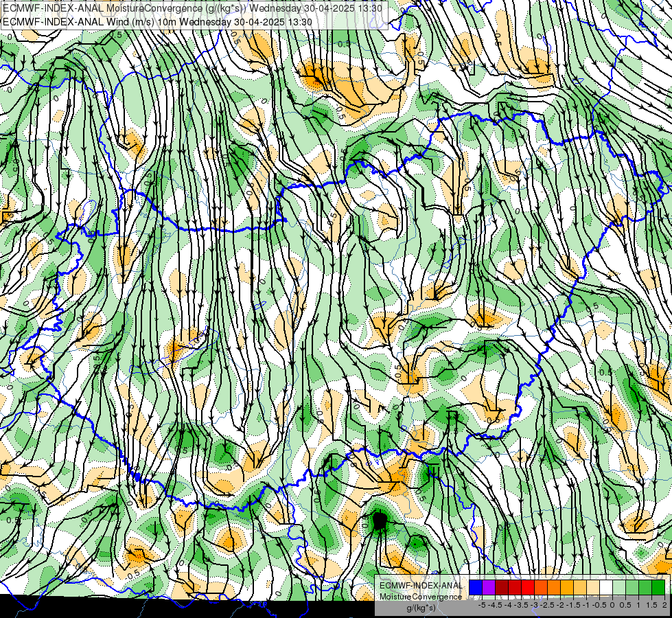Click the legend label ECMWF-INDEX-ANAL
Screen dimensions: 672x618
(x=421, y=586)
